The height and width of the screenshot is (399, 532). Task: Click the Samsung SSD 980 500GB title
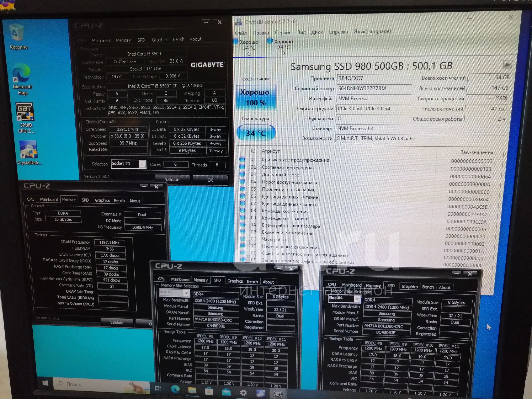371,66
